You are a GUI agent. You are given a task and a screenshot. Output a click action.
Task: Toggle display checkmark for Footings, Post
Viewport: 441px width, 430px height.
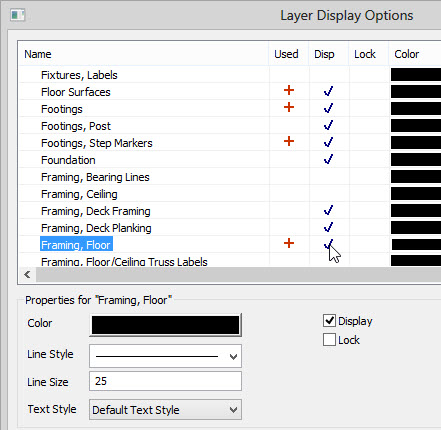(328, 125)
